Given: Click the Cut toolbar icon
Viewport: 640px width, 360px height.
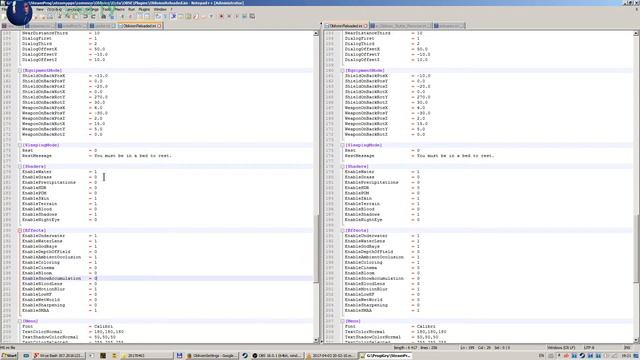Looking at the screenshot, I should click(x=60, y=16).
